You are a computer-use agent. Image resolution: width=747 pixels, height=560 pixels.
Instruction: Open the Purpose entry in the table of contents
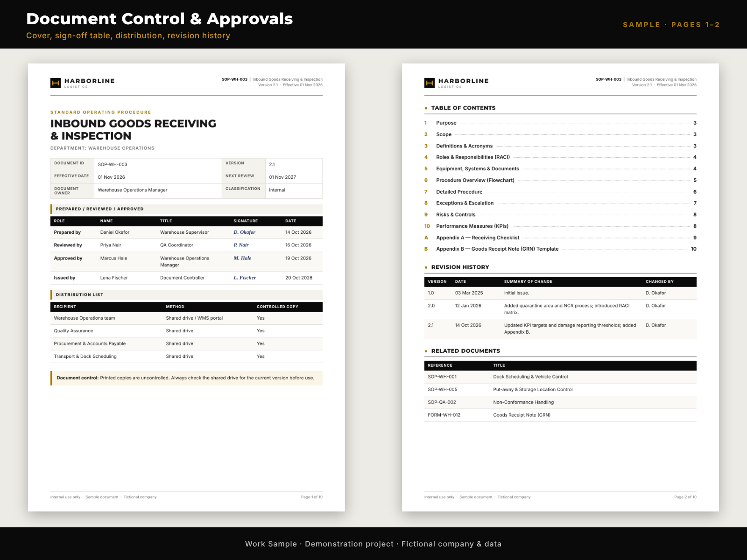click(x=560, y=123)
